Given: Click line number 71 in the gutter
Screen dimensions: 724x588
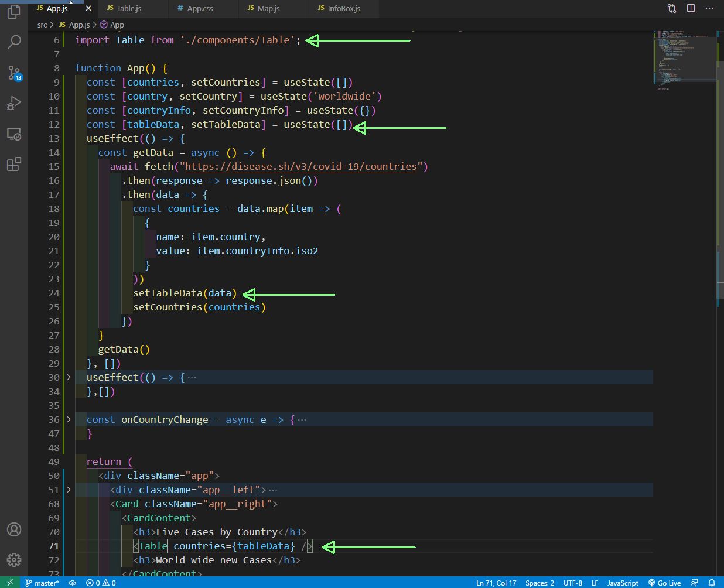Looking at the screenshot, I should coord(54,546).
